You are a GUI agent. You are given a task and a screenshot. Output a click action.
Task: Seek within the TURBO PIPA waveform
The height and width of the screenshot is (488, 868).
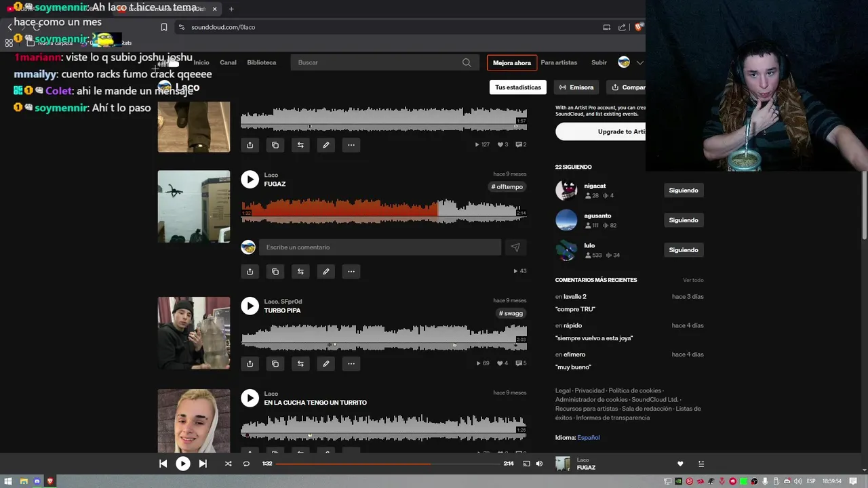(384, 337)
